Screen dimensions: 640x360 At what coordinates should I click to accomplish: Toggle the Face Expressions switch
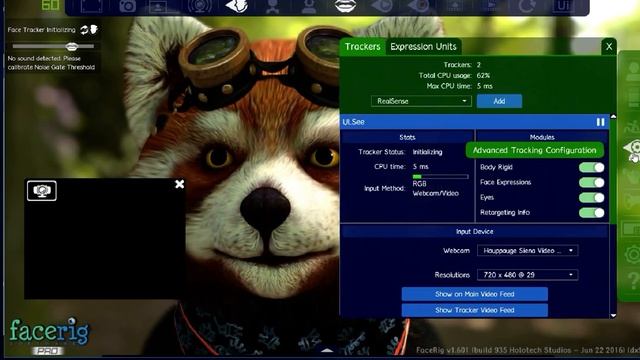(x=591, y=182)
